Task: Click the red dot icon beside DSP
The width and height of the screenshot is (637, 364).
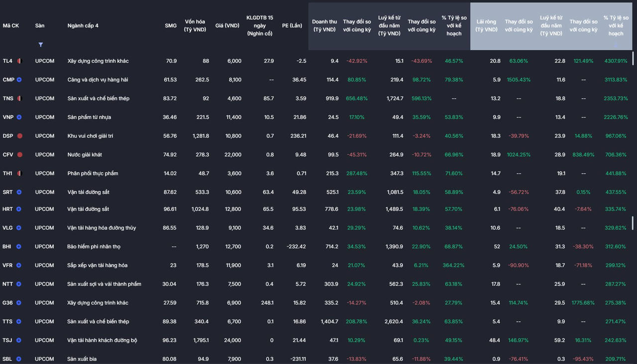Action: (x=20, y=136)
